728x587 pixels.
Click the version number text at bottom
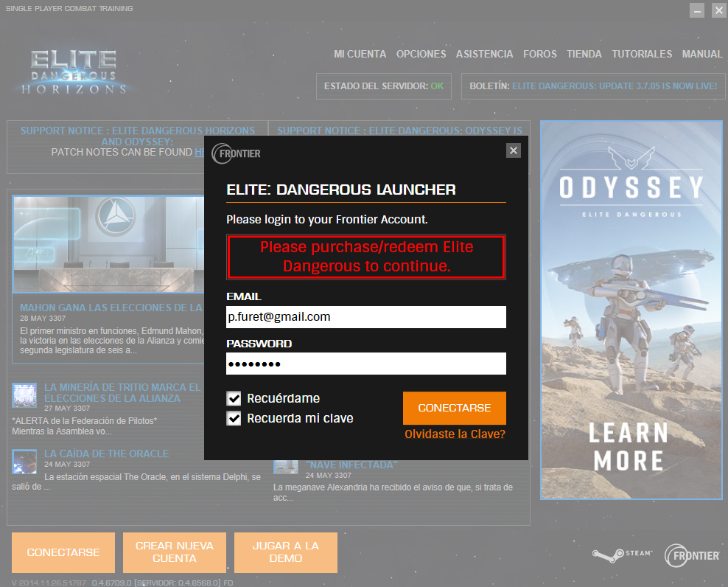point(122,583)
